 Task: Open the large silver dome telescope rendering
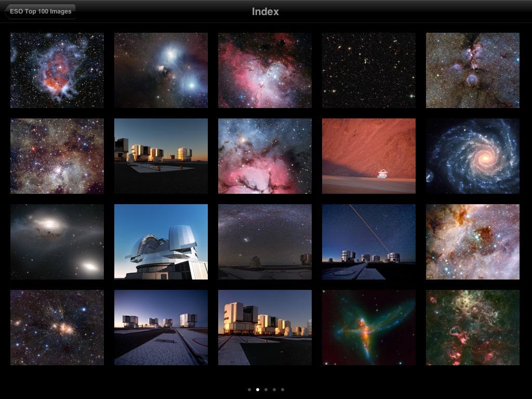pos(161,242)
